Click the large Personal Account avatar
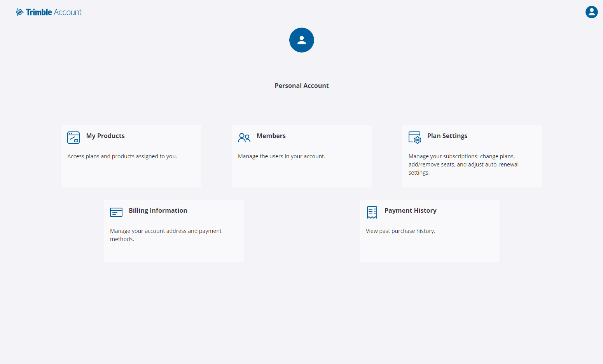Image resolution: width=603 pixels, height=364 pixels. tap(301, 40)
